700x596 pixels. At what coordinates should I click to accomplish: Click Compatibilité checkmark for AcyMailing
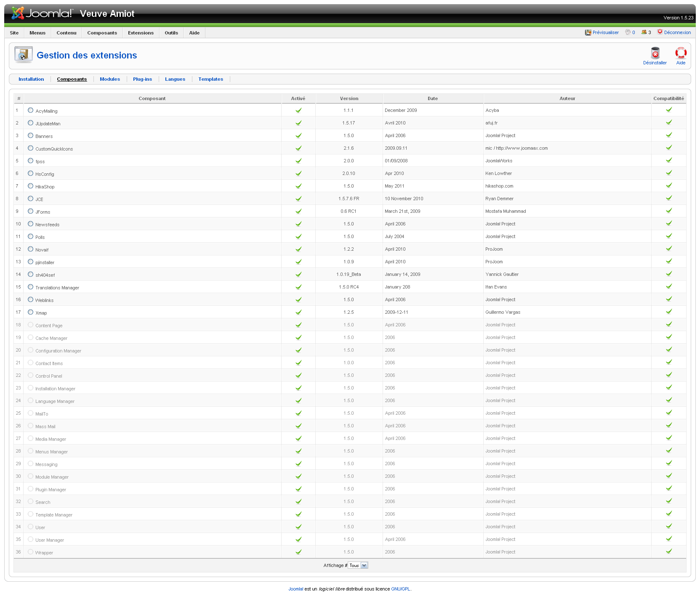pos(669,110)
